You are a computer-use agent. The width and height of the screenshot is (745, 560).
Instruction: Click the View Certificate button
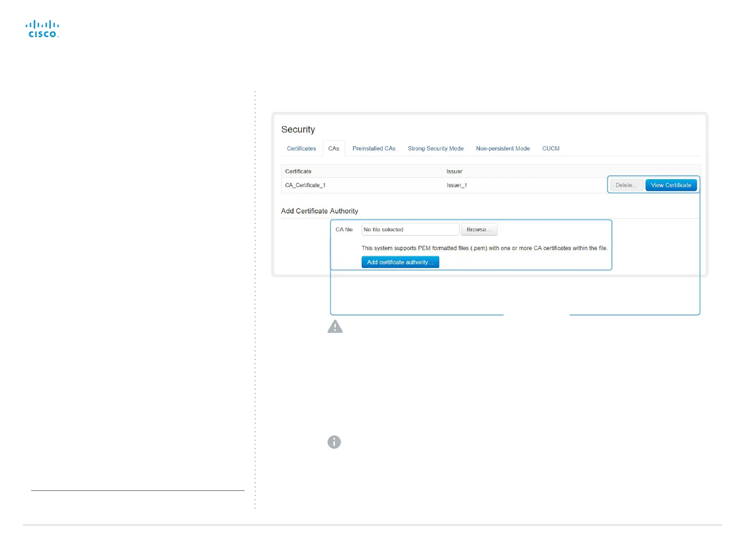(x=671, y=185)
